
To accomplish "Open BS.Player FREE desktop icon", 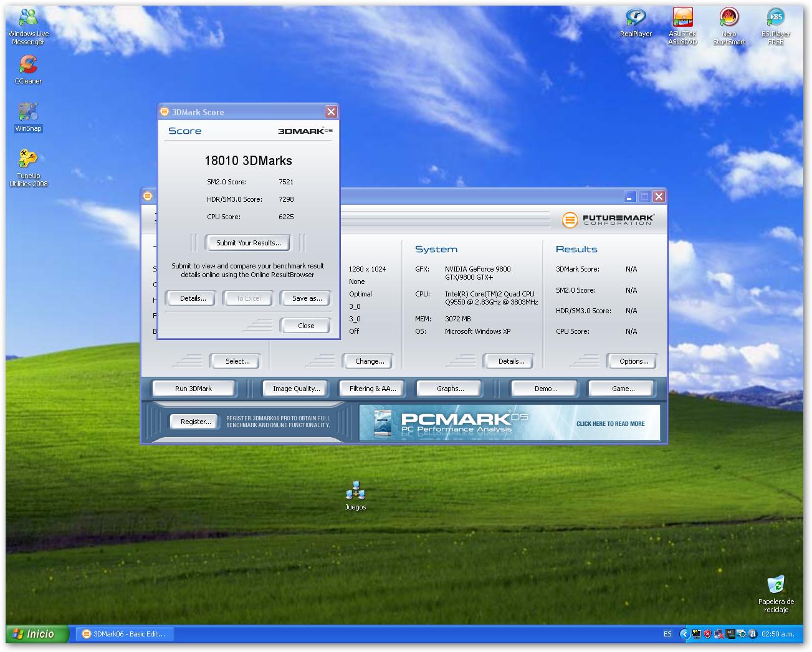I will [x=775, y=19].
